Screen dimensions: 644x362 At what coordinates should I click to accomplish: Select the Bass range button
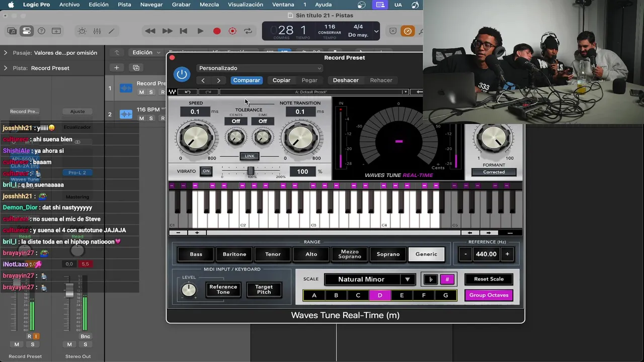point(196,254)
